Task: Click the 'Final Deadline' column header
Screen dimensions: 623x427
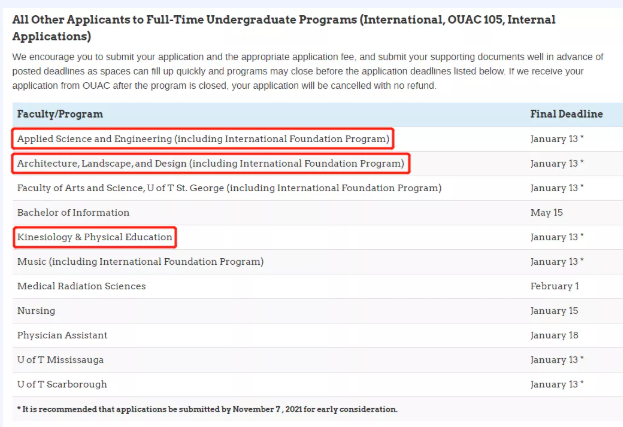Action: [x=567, y=114]
